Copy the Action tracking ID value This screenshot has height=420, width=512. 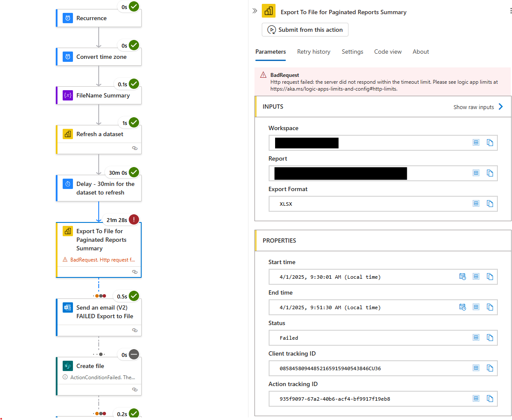pyautogui.click(x=490, y=399)
